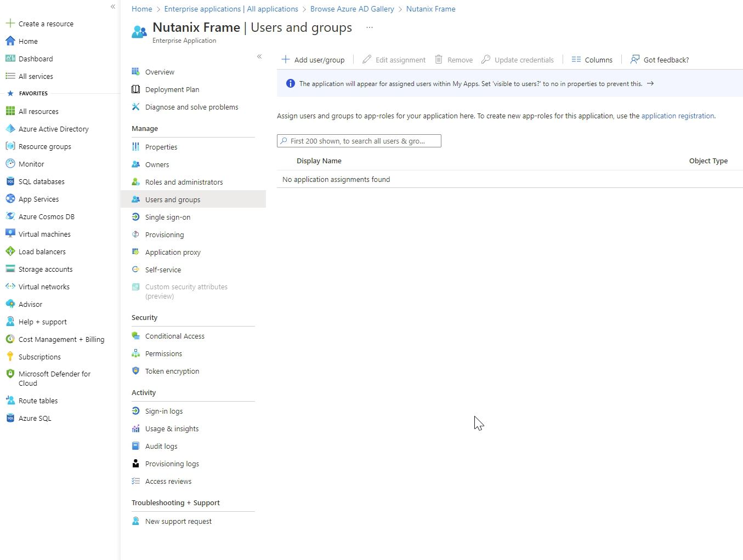
Task: Click the Virtual machines icon
Action: click(10, 234)
